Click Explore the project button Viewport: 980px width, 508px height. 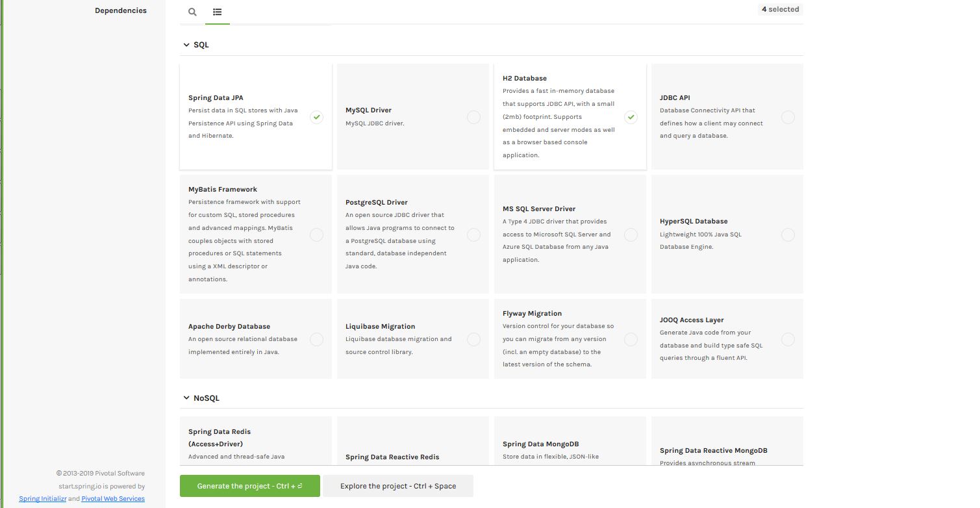point(397,486)
